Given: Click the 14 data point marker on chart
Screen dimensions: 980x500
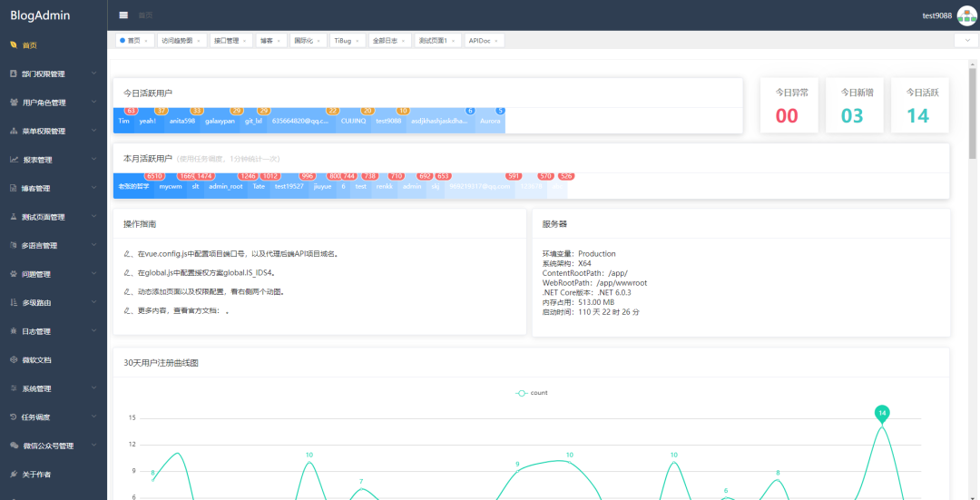Looking at the screenshot, I should [881, 413].
